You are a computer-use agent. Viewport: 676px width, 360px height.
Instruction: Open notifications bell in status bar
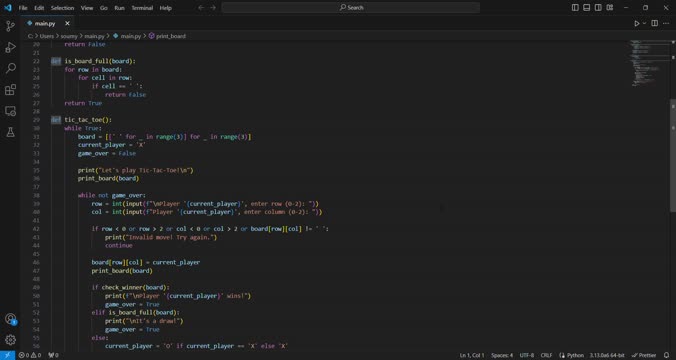tap(667, 355)
